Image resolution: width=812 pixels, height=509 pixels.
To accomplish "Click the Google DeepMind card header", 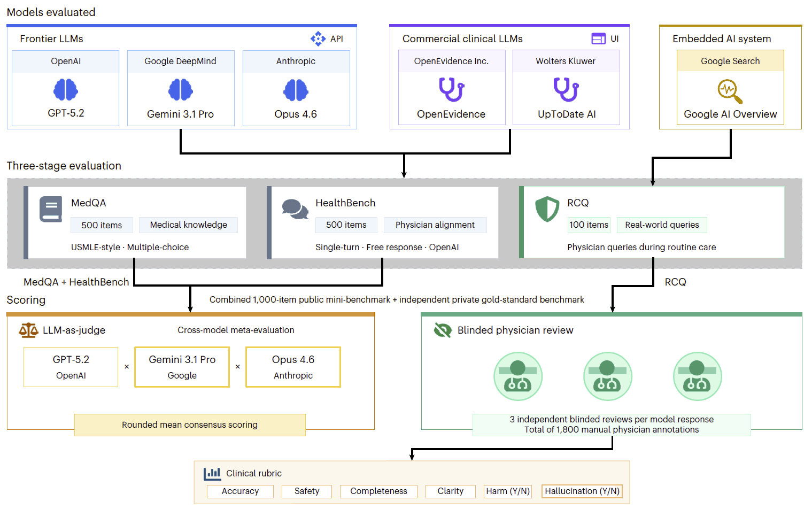I will click(x=181, y=61).
